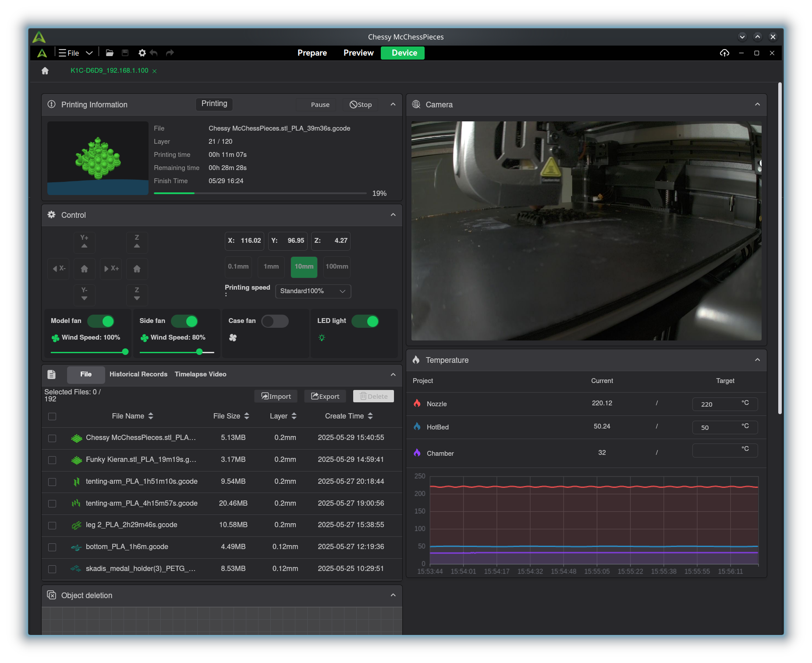Move the print head with the Y+ arrow
Screen dimensions: 812x663
85,242
